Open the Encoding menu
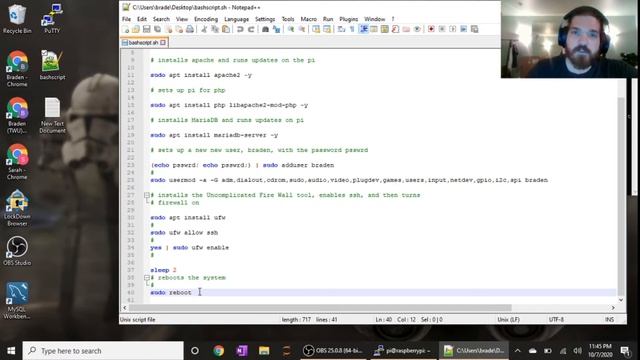The width and height of the screenshot is (640, 360). (206, 19)
